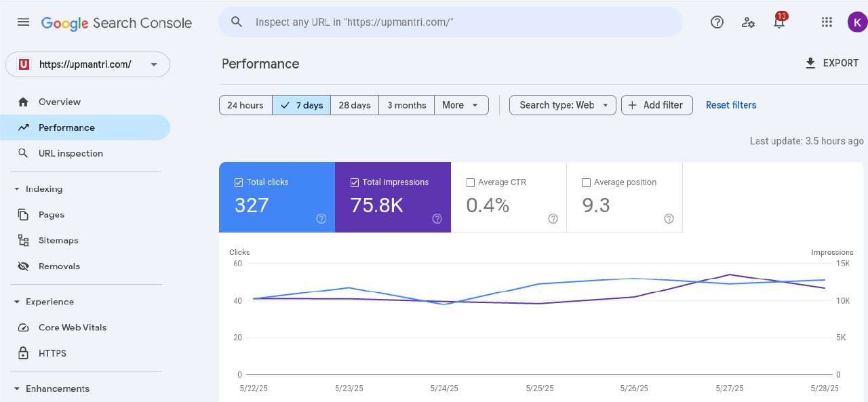
Task: Open URL inspection in the sidebar
Action: pos(85,153)
